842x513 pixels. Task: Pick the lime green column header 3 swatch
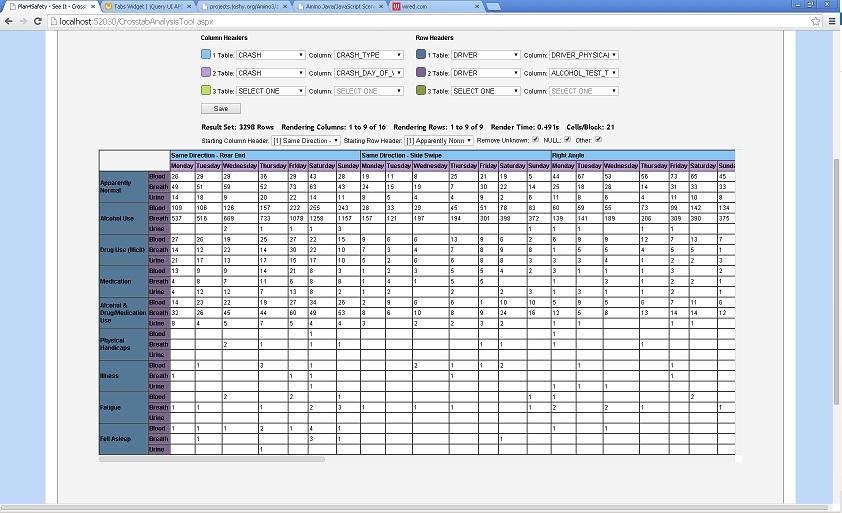coord(206,90)
